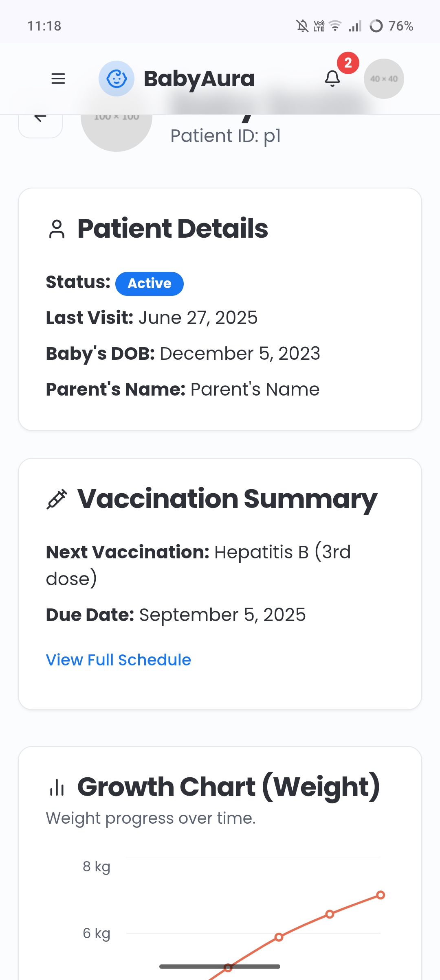Click the BabyAura title text
Image resolution: width=440 pixels, height=980 pixels.
click(x=199, y=79)
